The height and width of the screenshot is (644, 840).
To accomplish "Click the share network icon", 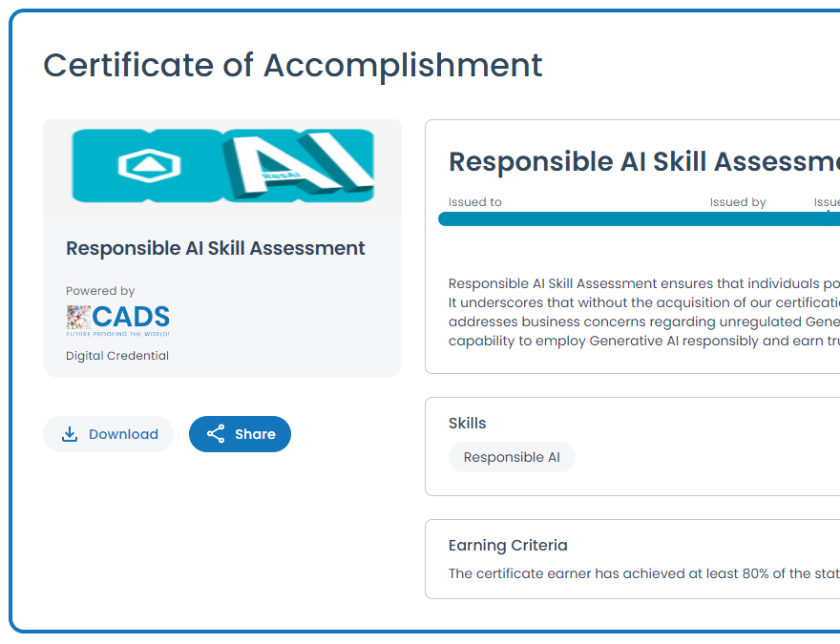I will [x=216, y=434].
